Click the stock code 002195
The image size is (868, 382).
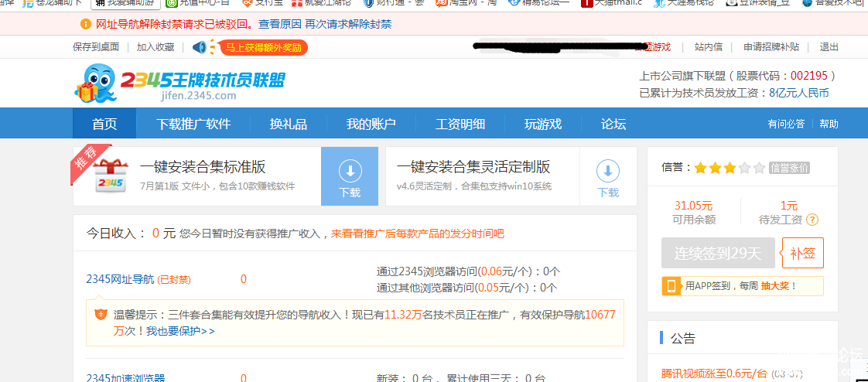click(808, 76)
